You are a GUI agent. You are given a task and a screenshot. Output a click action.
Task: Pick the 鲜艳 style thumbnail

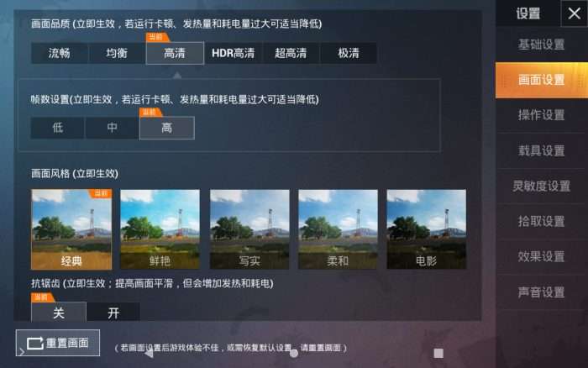pos(160,229)
